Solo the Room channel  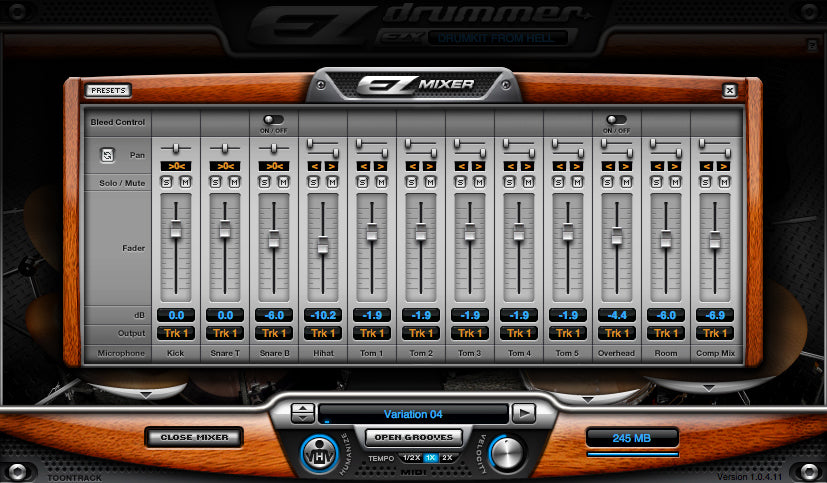(x=658, y=181)
